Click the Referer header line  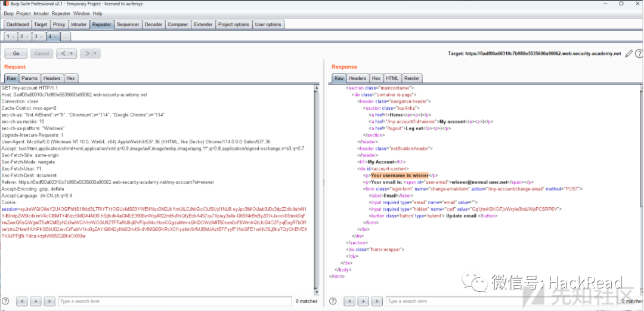pyautogui.click(x=107, y=182)
